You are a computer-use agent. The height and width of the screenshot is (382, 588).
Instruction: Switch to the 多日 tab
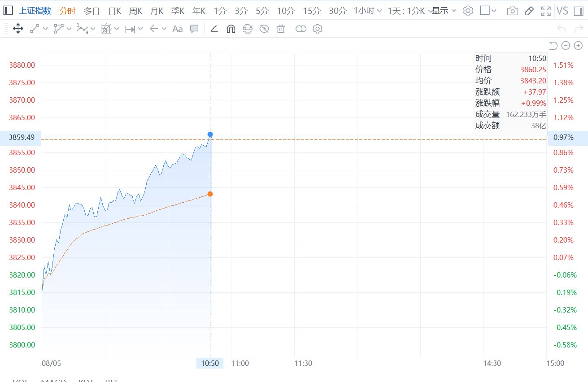(x=92, y=11)
